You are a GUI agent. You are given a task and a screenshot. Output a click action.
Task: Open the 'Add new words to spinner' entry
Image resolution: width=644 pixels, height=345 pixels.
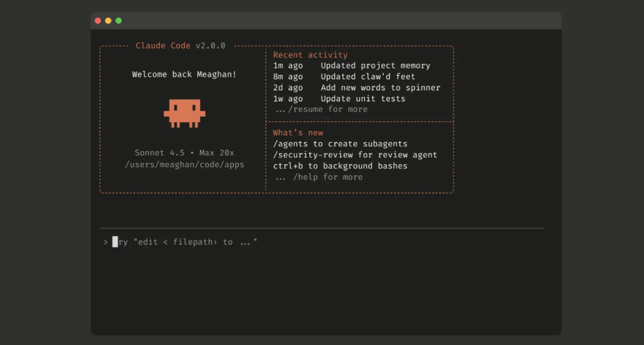coord(380,88)
